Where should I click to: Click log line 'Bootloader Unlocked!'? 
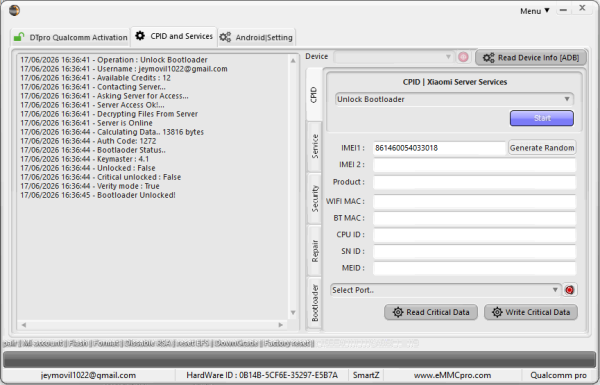coord(98,195)
